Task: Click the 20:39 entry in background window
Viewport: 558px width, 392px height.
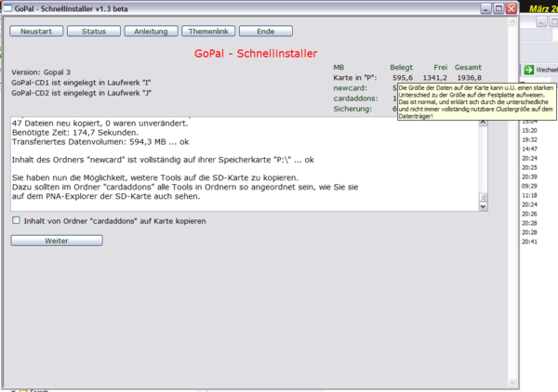Action: point(529,176)
